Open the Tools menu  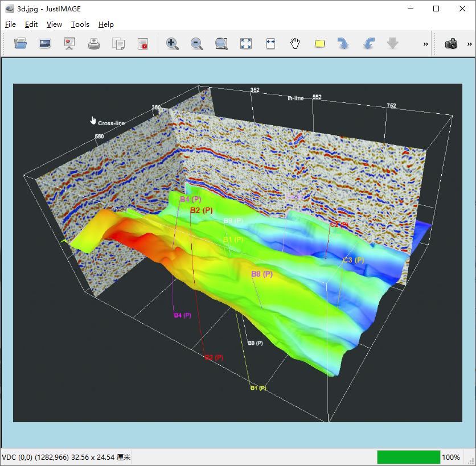[x=80, y=24]
